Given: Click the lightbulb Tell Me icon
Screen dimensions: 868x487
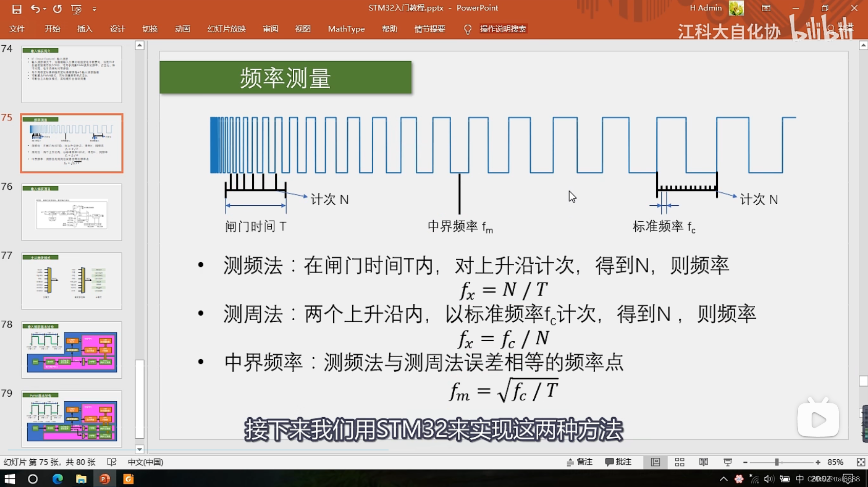Looking at the screenshot, I should click(x=467, y=29).
